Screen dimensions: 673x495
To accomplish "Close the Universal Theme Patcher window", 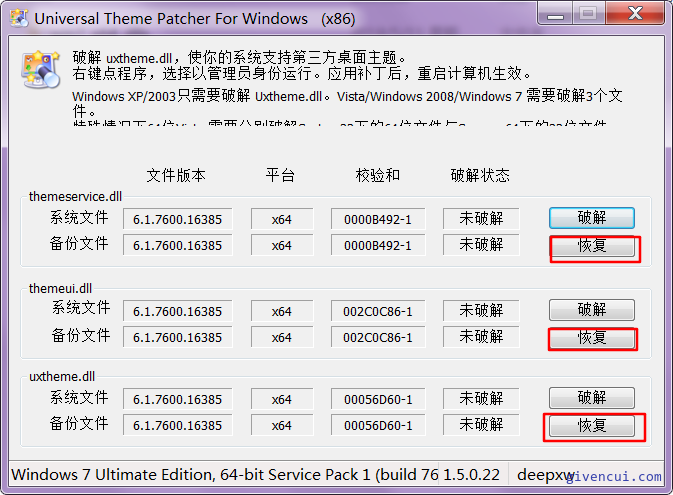I will tap(636, 13).
